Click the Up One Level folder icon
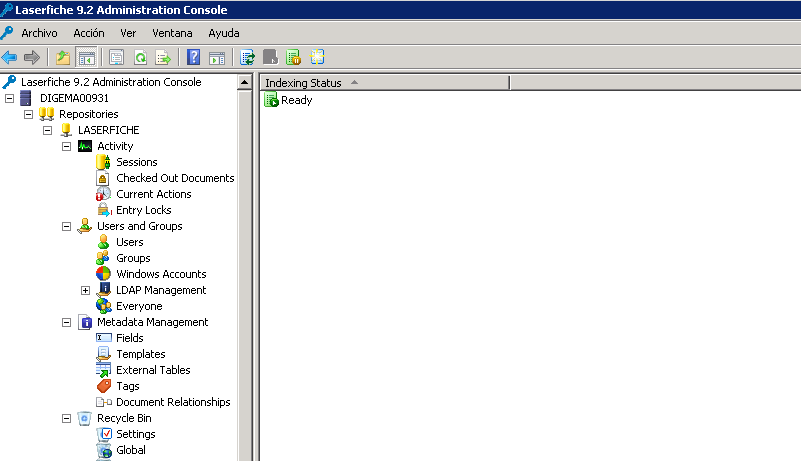The height and width of the screenshot is (461, 801). [x=63, y=57]
